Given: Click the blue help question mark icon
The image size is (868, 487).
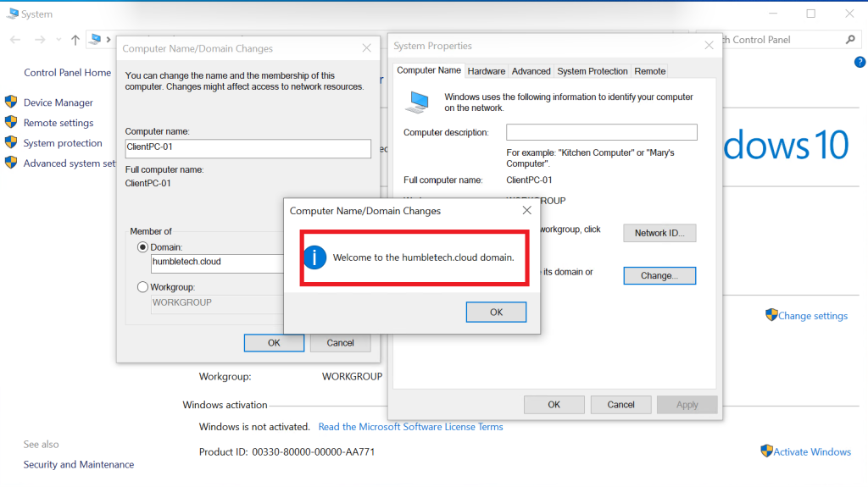Looking at the screenshot, I should pos(860,62).
